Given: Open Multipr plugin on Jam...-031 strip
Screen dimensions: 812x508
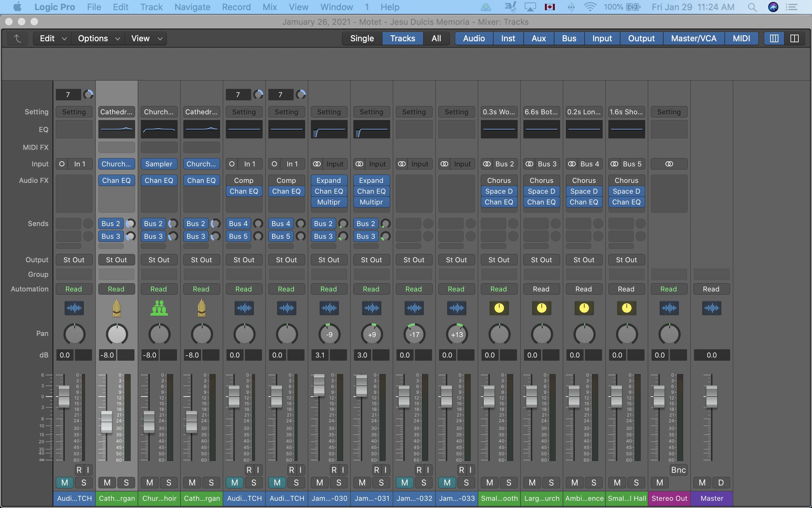Looking at the screenshot, I should (x=371, y=202).
